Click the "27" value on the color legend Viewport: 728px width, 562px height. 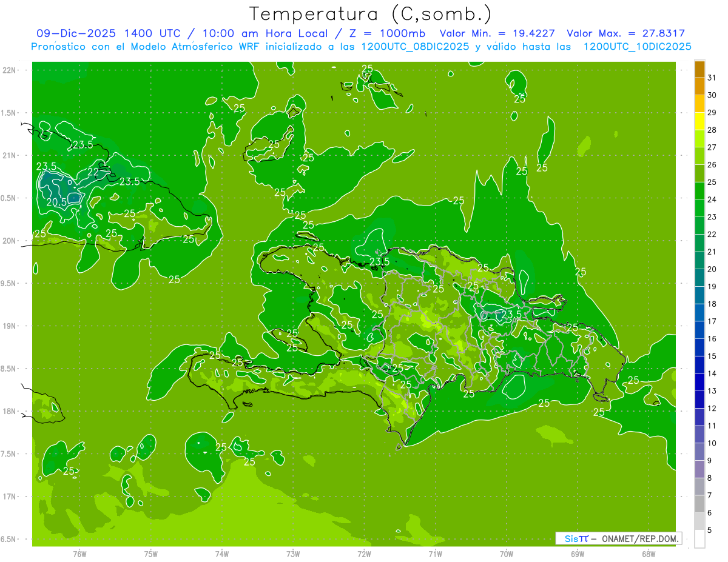(x=712, y=147)
